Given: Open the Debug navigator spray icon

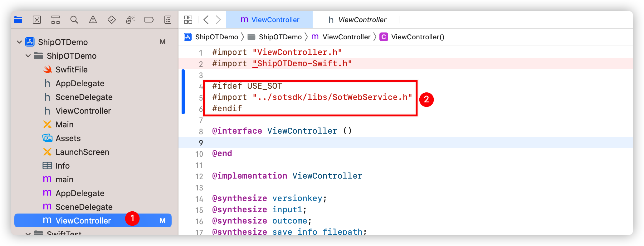Looking at the screenshot, I should click(x=130, y=20).
